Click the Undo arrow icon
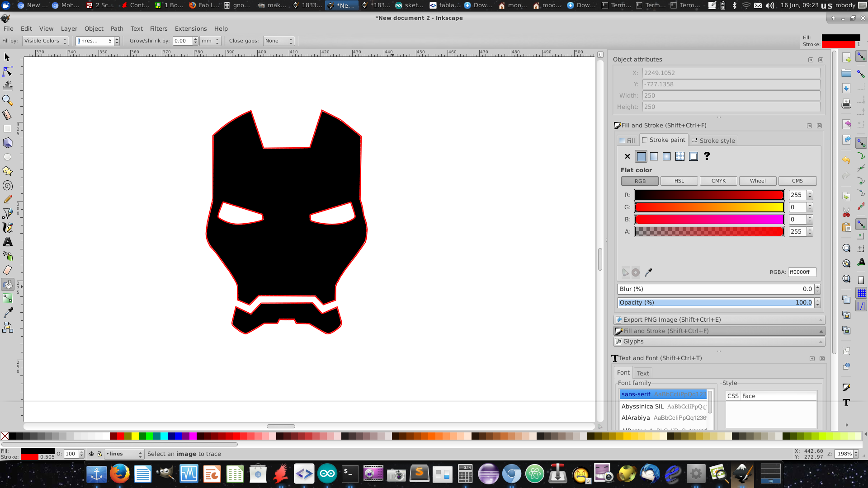This screenshot has height=488, width=868. click(x=846, y=160)
